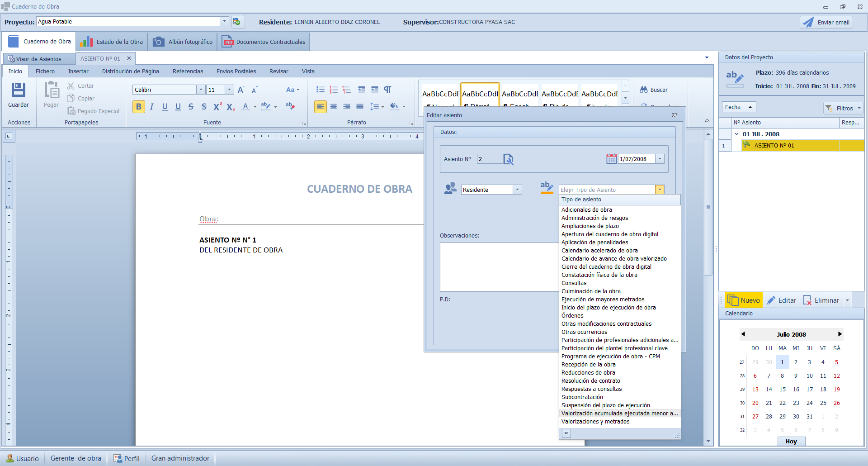Expand the date picker dropdown for 1/07/2008
The width and height of the screenshot is (868, 466).
tap(660, 159)
